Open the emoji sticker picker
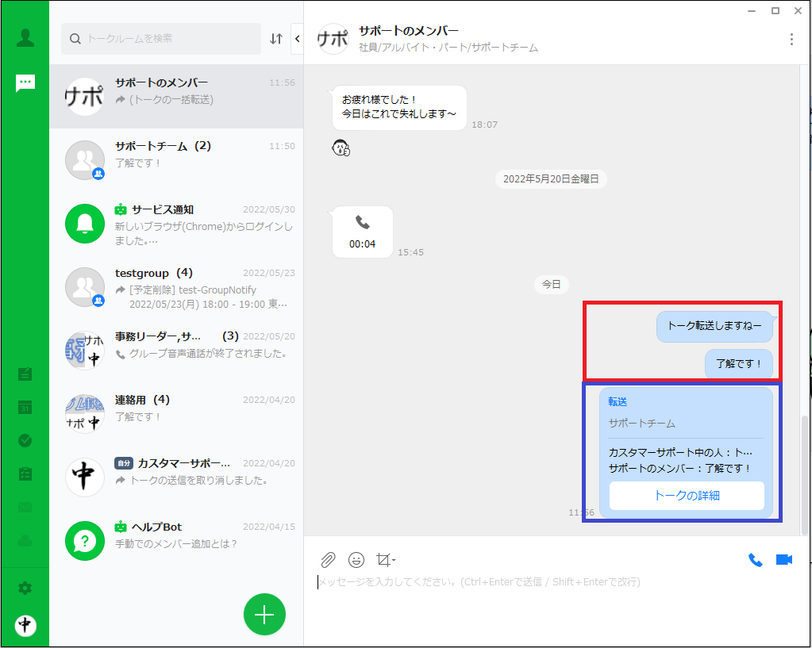The image size is (812, 648). point(356,560)
